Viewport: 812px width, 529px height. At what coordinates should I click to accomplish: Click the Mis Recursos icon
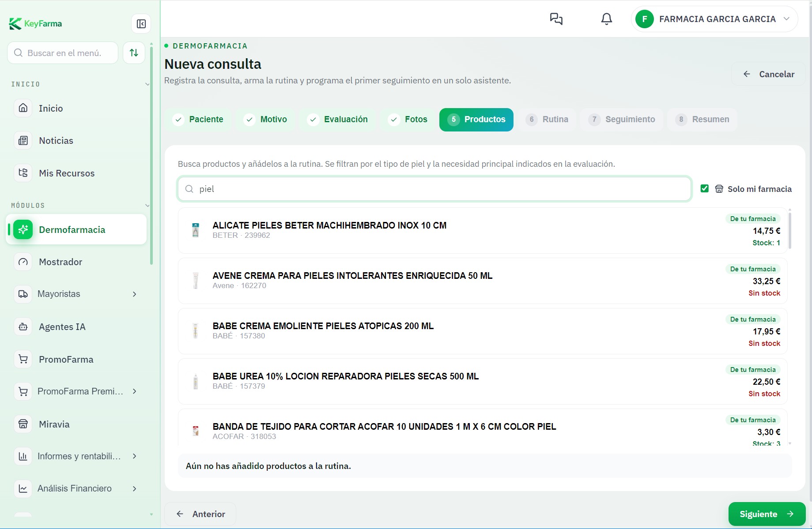click(23, 173)
